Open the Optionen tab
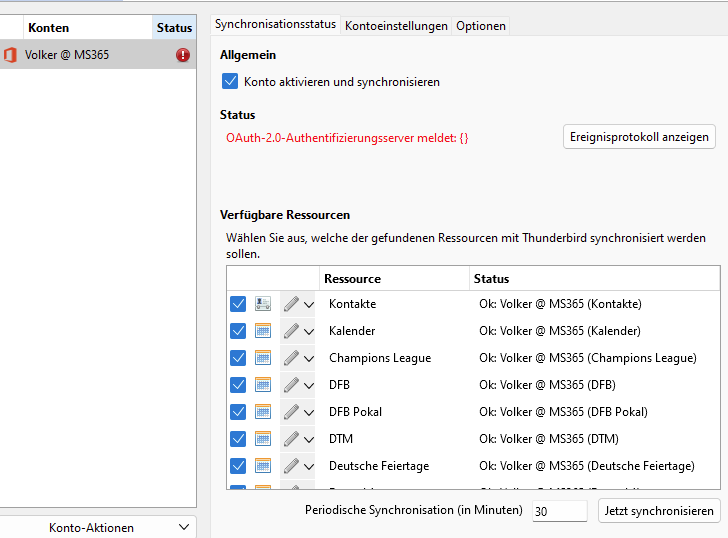 (481, 26)
